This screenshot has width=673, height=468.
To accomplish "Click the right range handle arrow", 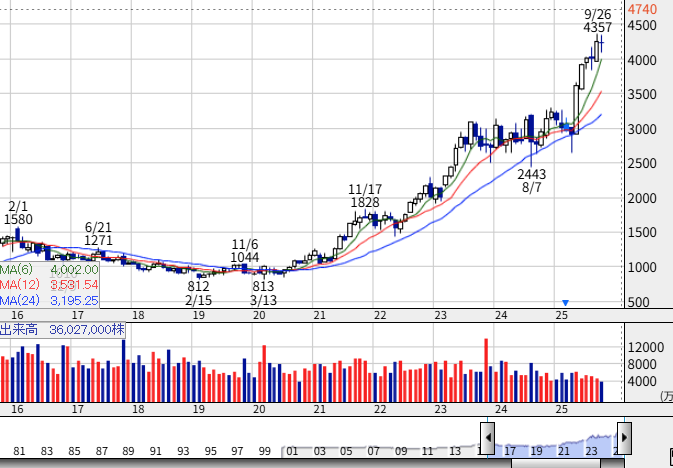I will click(x=623, y=437).
